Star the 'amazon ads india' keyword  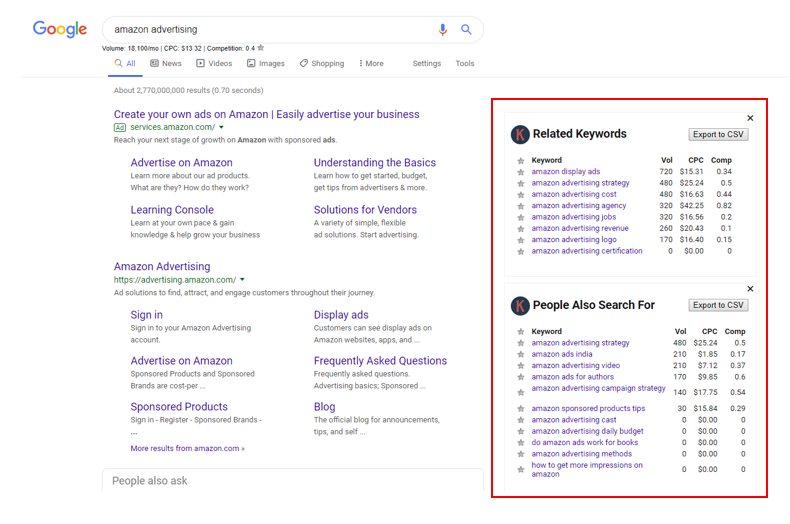[520, 355]
